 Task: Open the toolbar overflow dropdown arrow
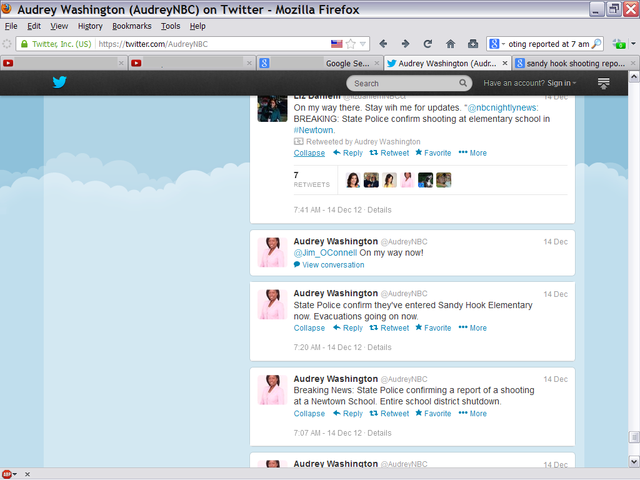633,44
